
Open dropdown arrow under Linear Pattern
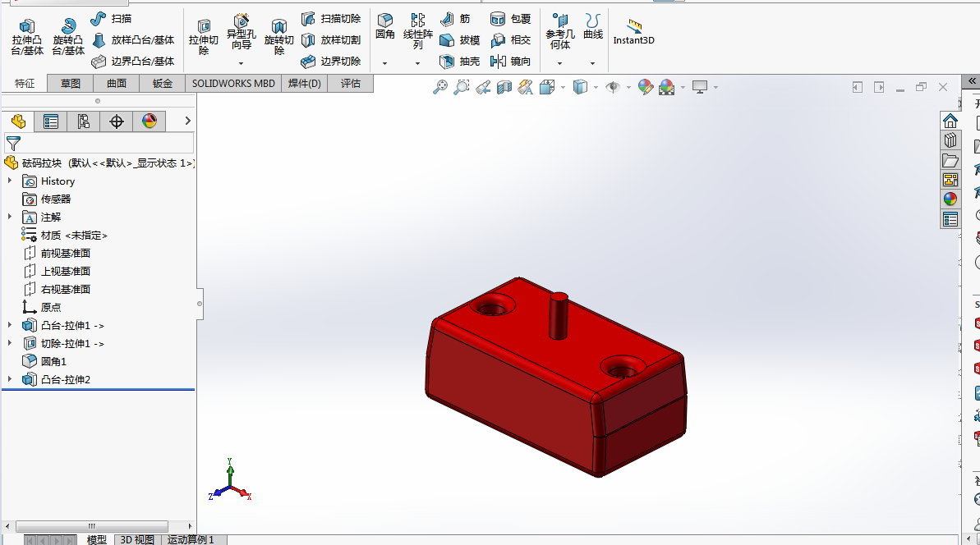(417, 64)
